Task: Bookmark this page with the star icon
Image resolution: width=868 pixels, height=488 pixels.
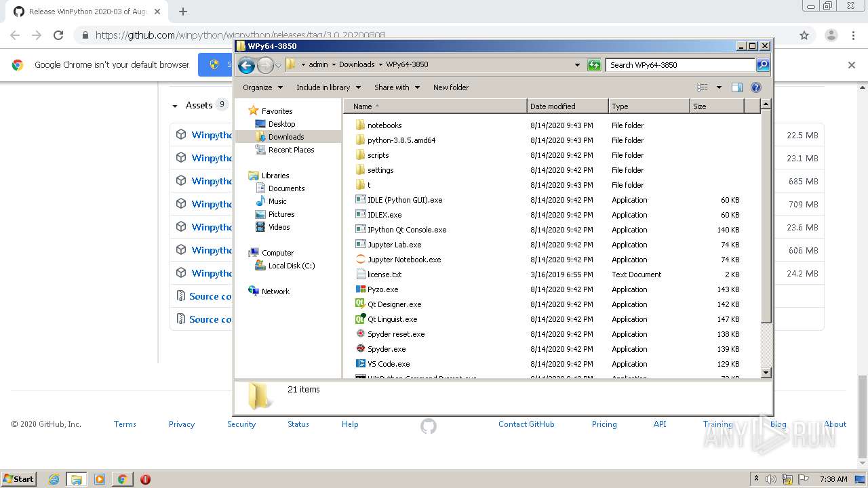Action: [804, 35]
